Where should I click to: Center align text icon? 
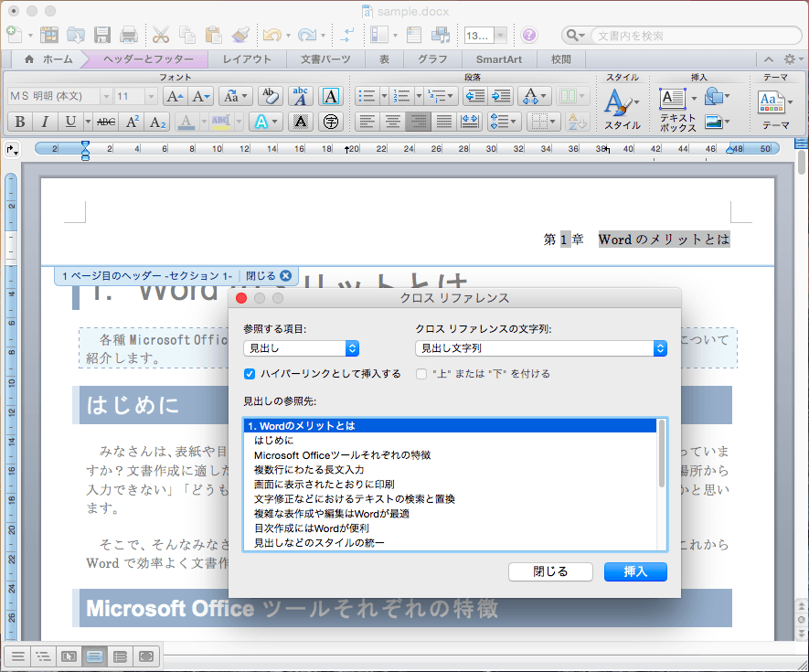tap(393, 122)
